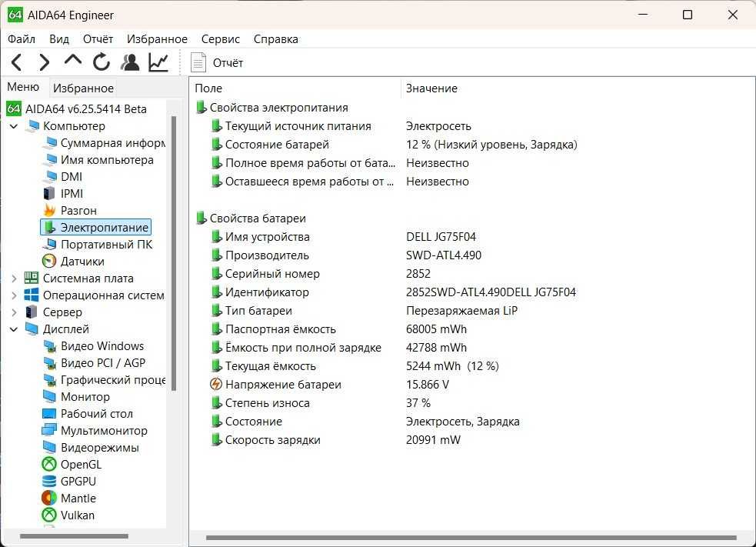Select the Состояние батарей row
756x547 pixels.
click(x=394, y=145)
